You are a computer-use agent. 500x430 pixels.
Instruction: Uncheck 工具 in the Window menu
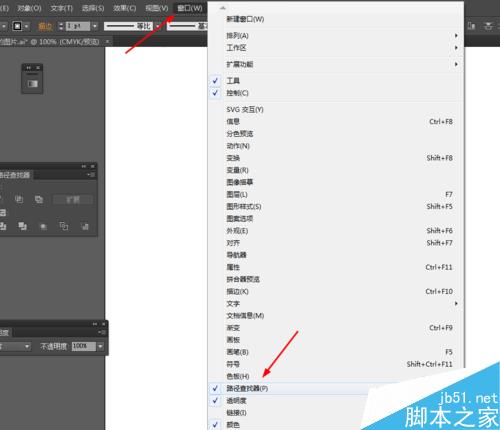coord(336,81)
